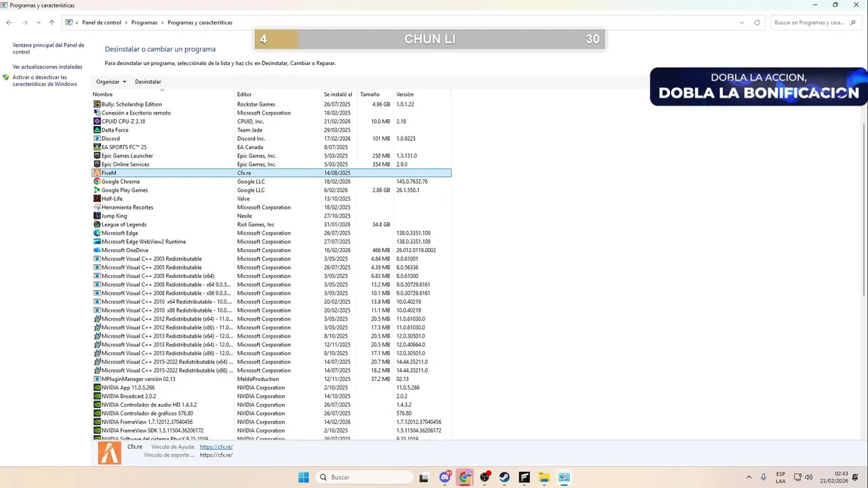The width and height of the screenshot is (868, 488).
Task: Click the Bully: Scholarship Edition row icon
Action: (x=97, y=104)
